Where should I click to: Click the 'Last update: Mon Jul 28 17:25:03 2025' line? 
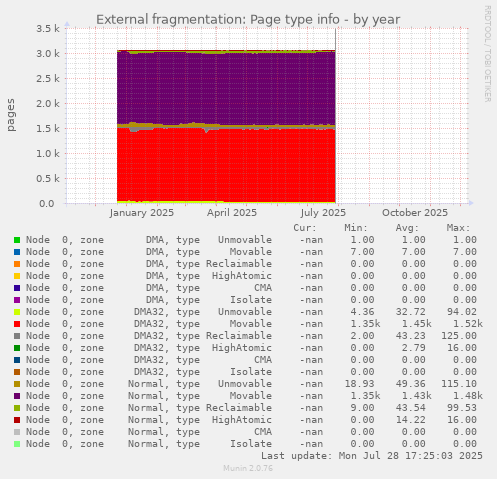(x=372, y=456)
